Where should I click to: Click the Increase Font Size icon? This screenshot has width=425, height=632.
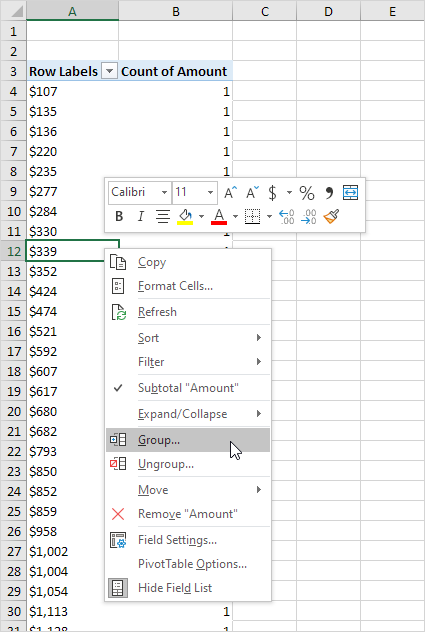[x=231, y=193]
